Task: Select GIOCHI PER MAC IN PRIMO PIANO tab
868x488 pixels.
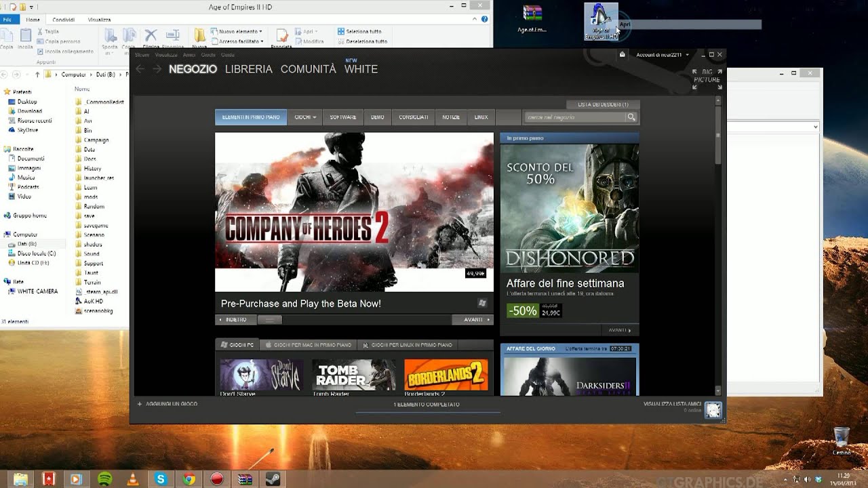Action: pyautogui.click(x=309, y=345)
